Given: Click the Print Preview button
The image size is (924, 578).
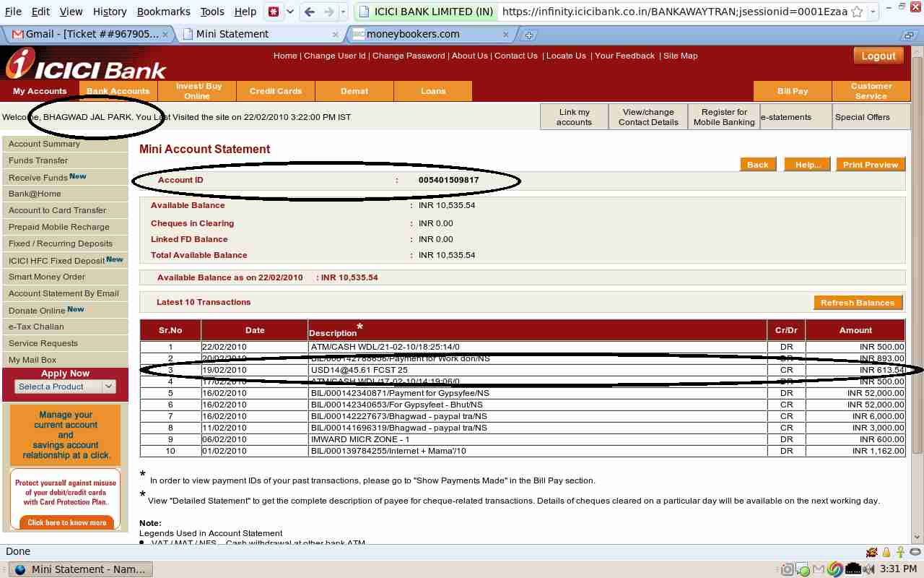Looking at the screenshot, I should pyautogui.click(x=871, y=165).
